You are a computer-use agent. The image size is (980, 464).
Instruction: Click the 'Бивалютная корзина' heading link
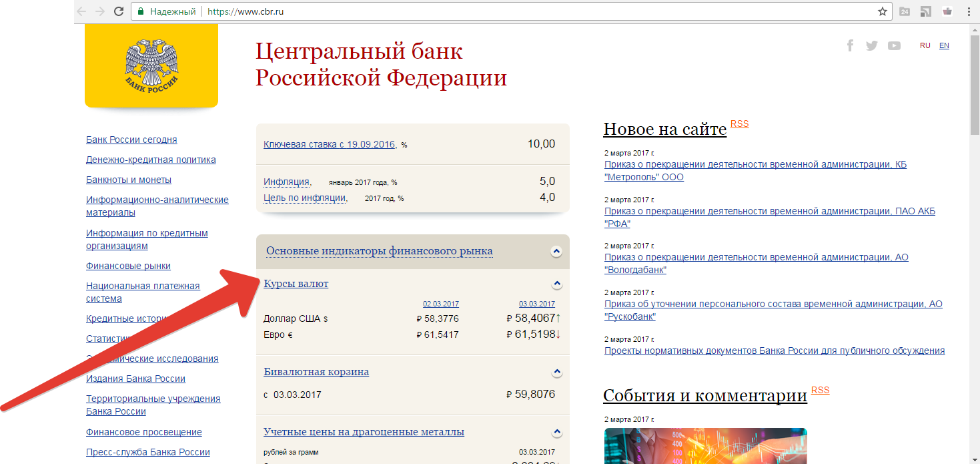(x=316, y=371)
